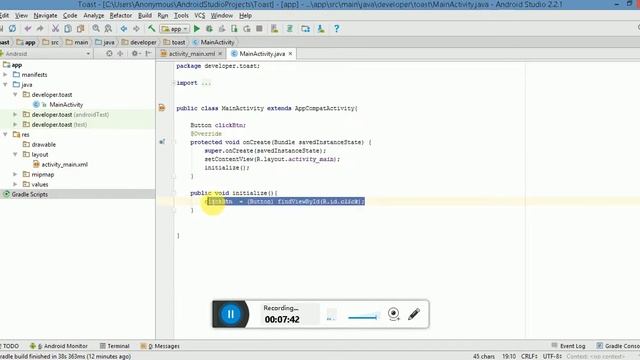Close the activity_main.xml tab
This screenshot has height=360, width=640.
point(220,53)
